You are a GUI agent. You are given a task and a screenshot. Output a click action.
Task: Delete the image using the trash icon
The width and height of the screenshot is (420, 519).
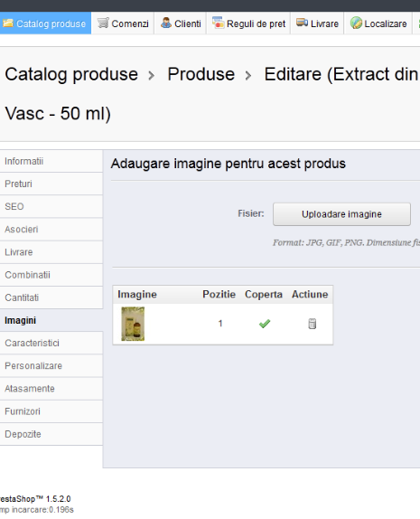pos(313,324)
